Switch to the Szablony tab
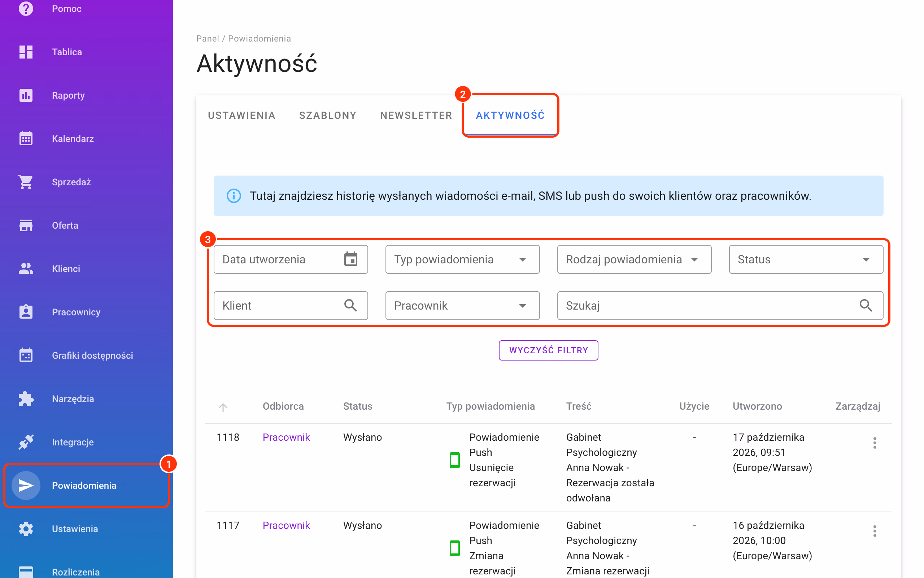Viewport: 924px width, 578px height. 328,115
